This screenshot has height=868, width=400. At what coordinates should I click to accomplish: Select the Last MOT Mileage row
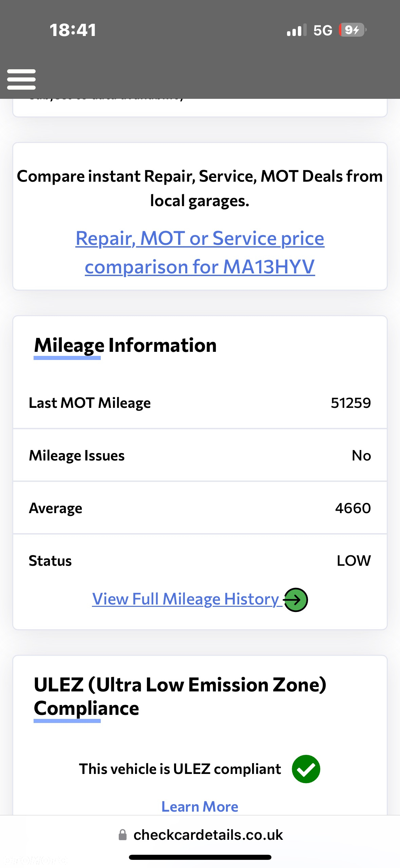[200, 403]
